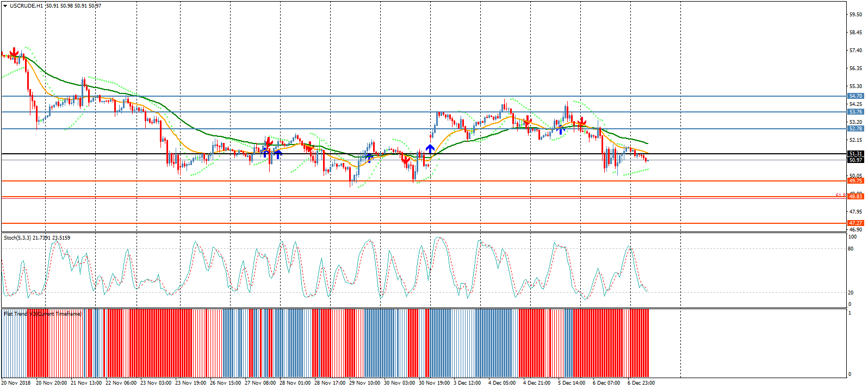Viewport: 868px width, 389px height.
Task: Click the 20 Nov 2018 date on time axis
Action: click(x=16, y=383)
